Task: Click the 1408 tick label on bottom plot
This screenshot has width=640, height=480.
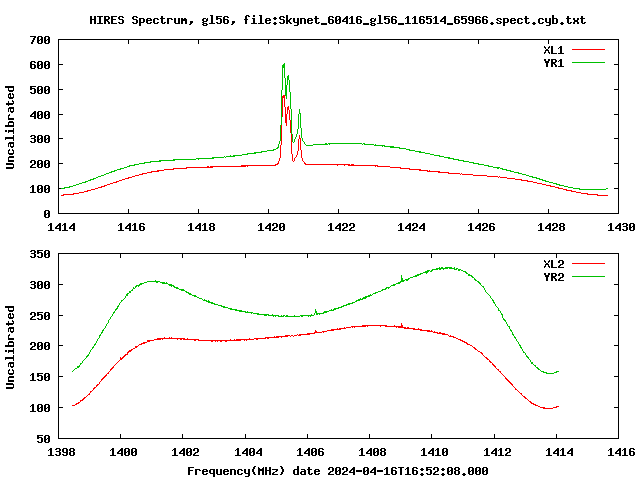Action: [x=372, y=452]
